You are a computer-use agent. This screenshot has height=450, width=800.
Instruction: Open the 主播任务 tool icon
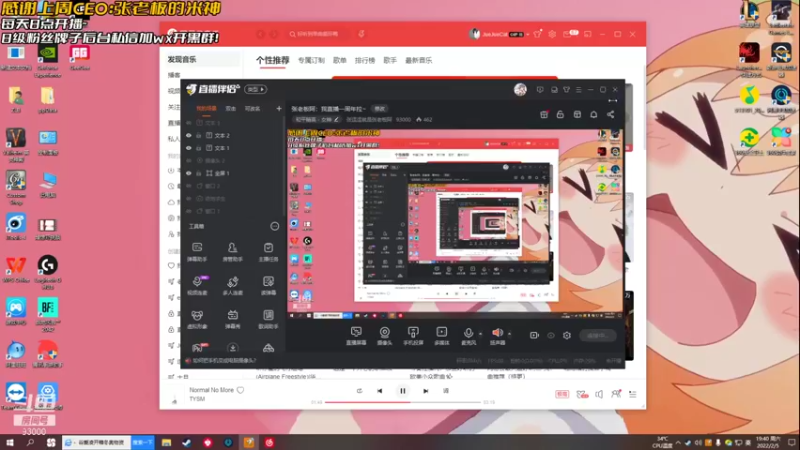[x=268, y=252]
